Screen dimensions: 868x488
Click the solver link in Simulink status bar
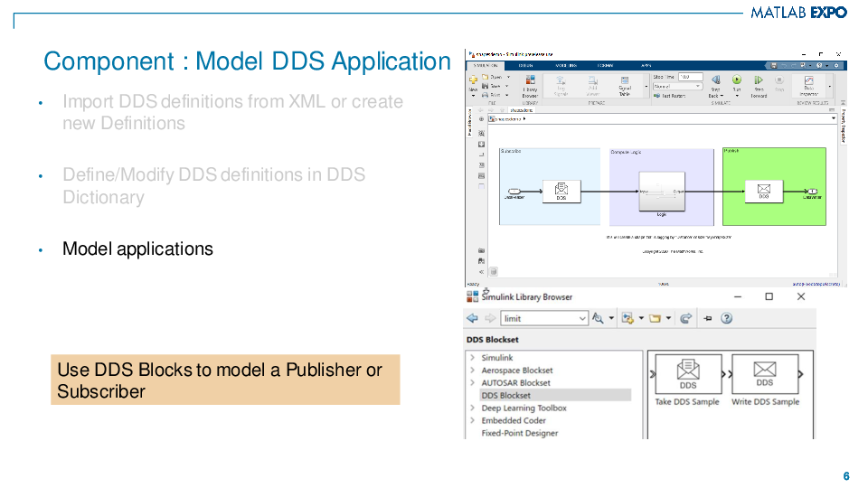coord(816,284)
